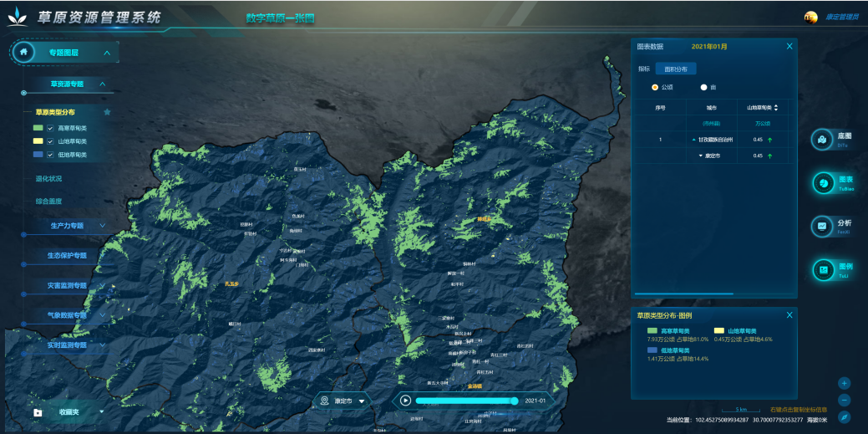Click the 康定管理员 user name
The height and width of the screenshot is (434, 868).
click(x=841, y=18)
